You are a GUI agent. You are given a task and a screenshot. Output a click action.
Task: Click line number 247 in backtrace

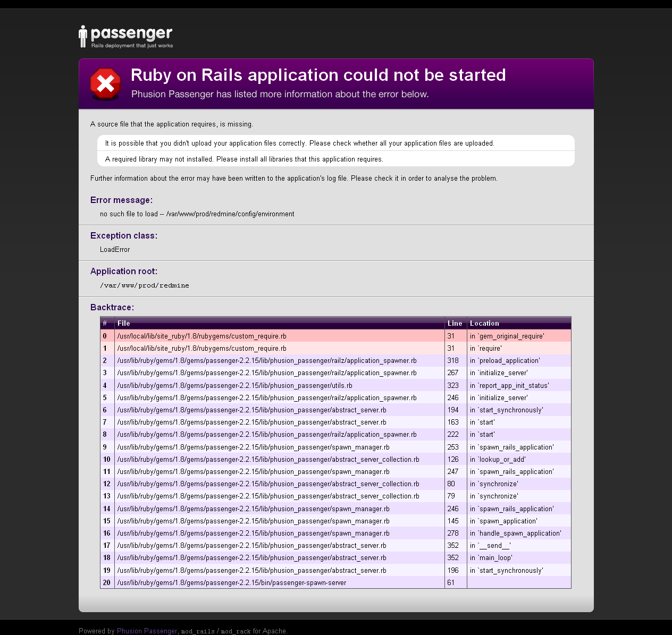(x=452, y=471)
